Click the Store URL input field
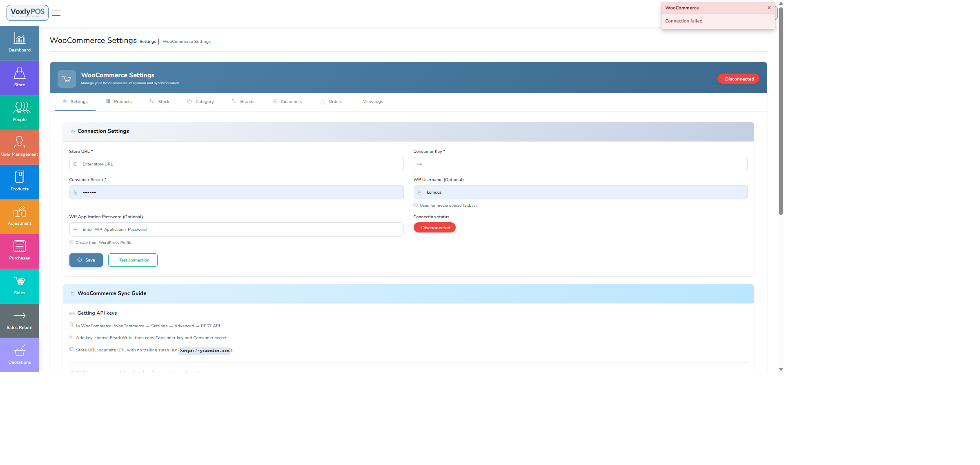This screenshot has height=465, width=980. [236, 164]
